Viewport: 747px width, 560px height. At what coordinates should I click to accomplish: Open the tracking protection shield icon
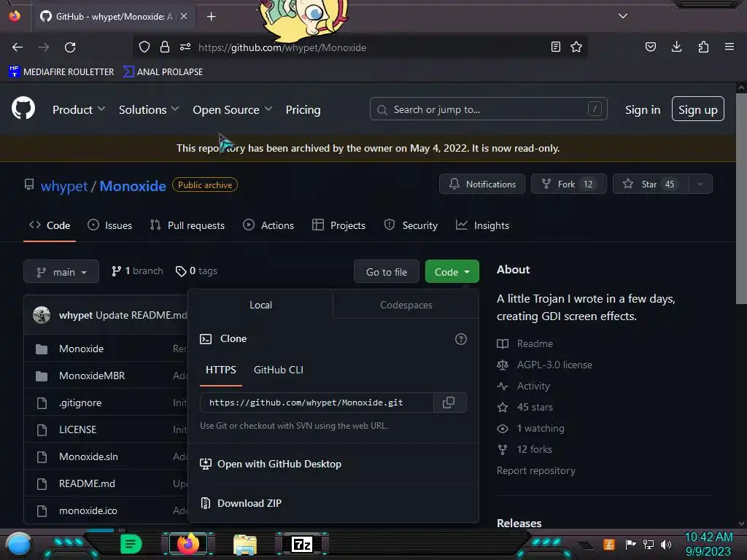[x=144, y=47]
